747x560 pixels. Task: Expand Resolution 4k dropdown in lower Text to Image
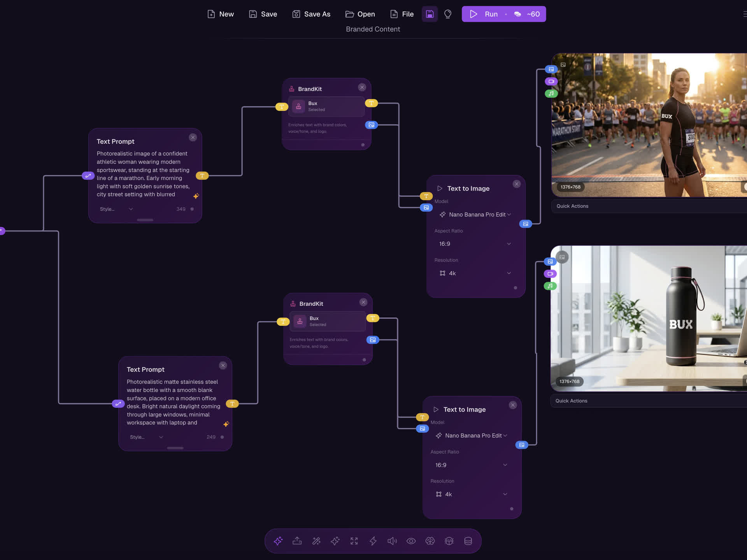coord(471,494)
